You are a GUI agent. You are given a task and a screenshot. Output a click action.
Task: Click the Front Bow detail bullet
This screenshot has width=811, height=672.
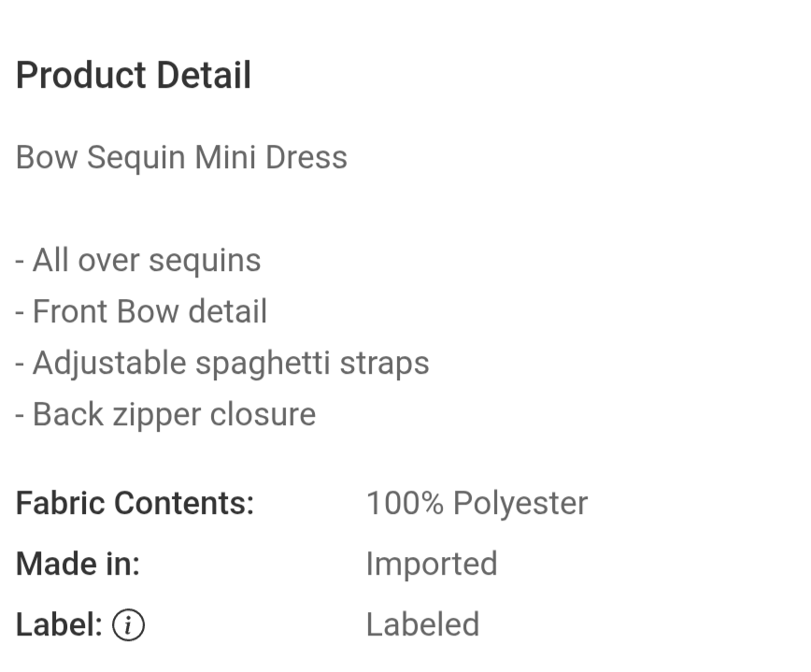pos(141,311)
